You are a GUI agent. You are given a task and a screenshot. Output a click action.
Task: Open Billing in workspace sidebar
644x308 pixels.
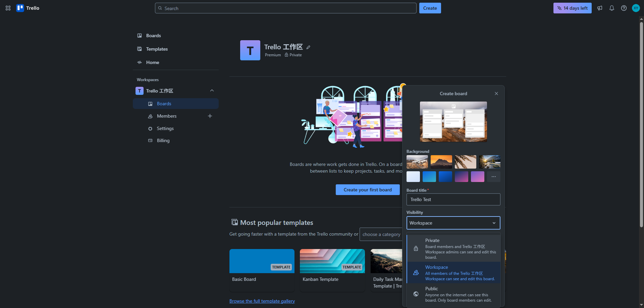(176, 140)
